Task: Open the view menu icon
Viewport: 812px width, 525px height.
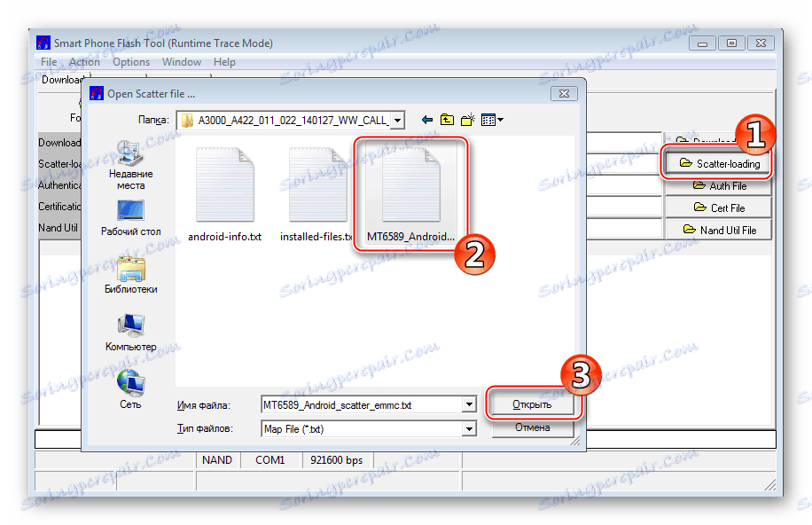Action: [492, 121]
